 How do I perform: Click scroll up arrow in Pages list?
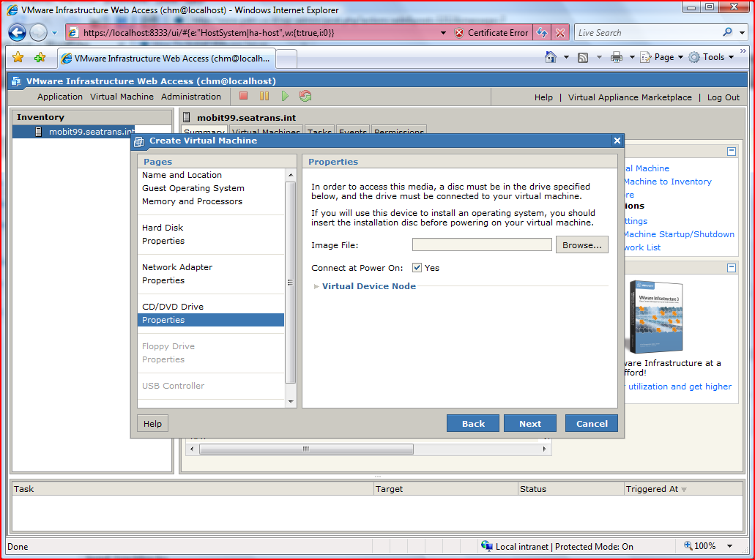tap(290, 174)
